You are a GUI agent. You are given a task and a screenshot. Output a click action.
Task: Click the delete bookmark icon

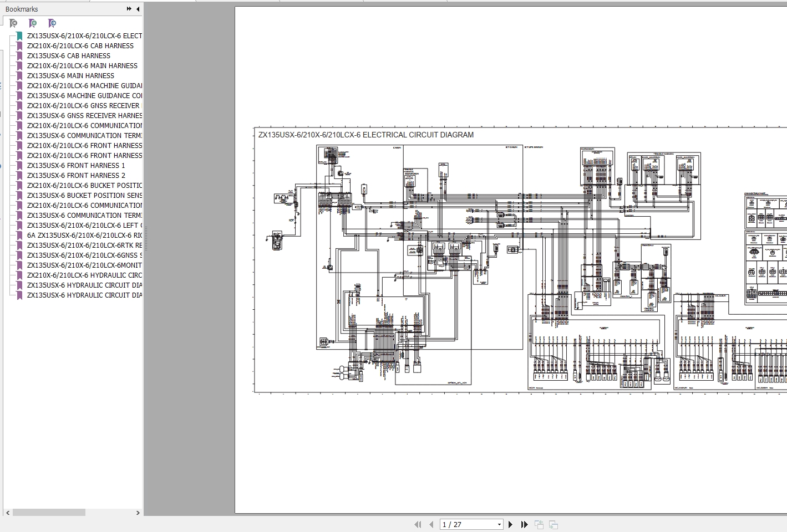[x=13, y=23]
